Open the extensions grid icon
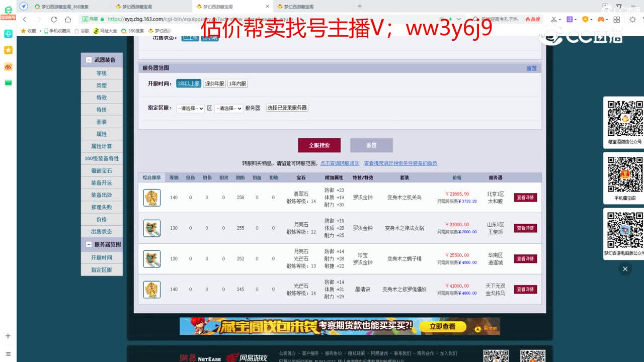The image size is (644, 362). pyautogui.click(x=617, y=19)
